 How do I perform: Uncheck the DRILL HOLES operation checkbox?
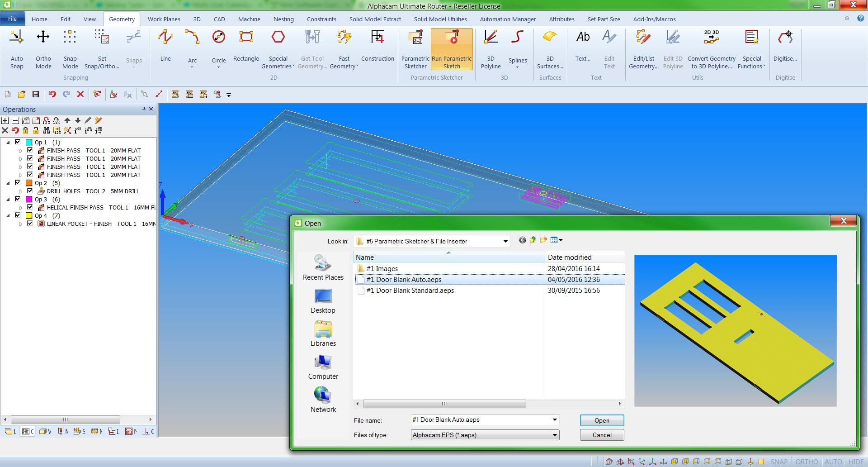coord(30,191)
